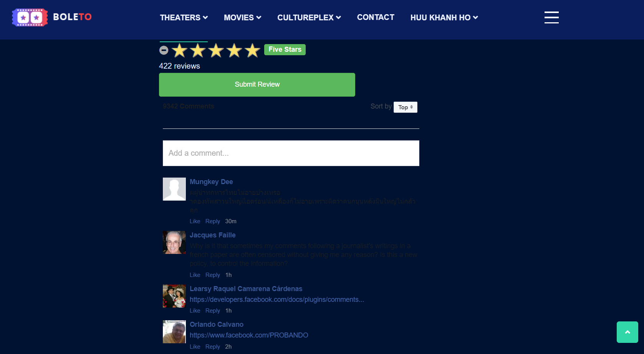Open the navigation hamburger menu
Screen dimensions: 644x354
551,17
